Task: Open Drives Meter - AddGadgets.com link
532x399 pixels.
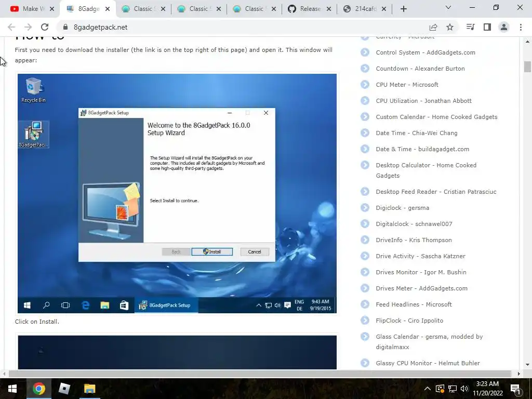Action: pos(421,288)
